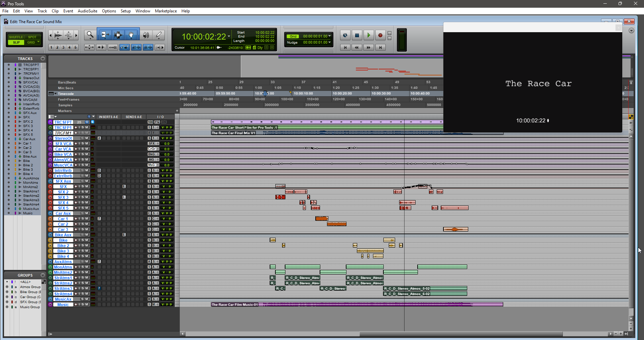The image size is (644, 340).
Task: Record-enable the Car VCA track
Action: [75, 149]
